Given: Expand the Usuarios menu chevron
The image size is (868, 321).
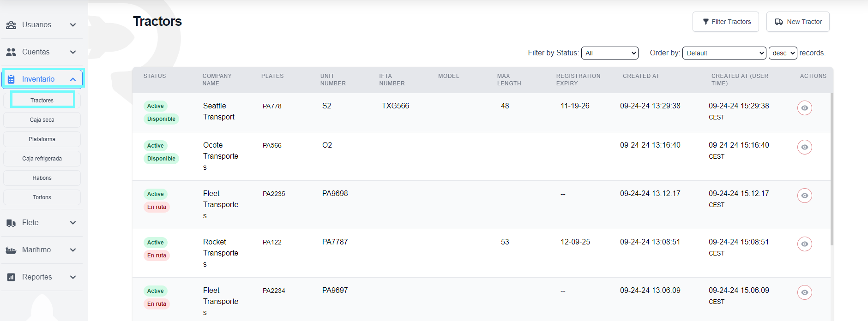Looking at the screenshot, I should (x=73, y=25).
